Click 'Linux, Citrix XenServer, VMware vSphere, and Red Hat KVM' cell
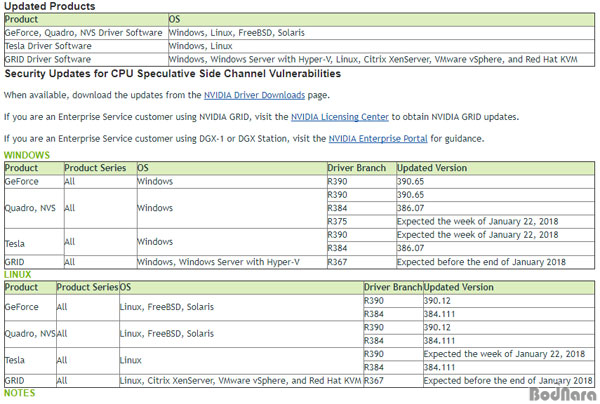Image resolution: width=600 pixels, height=404 pixels. [241, 381]
